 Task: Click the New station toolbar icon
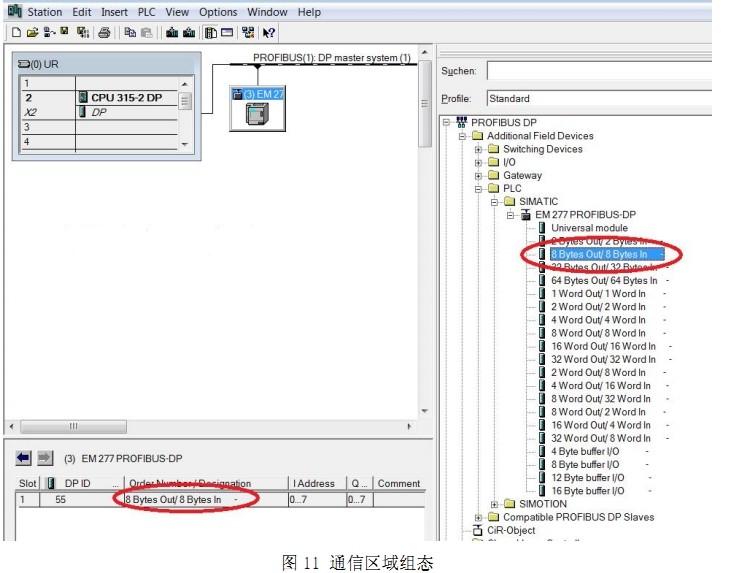(16, 32)
